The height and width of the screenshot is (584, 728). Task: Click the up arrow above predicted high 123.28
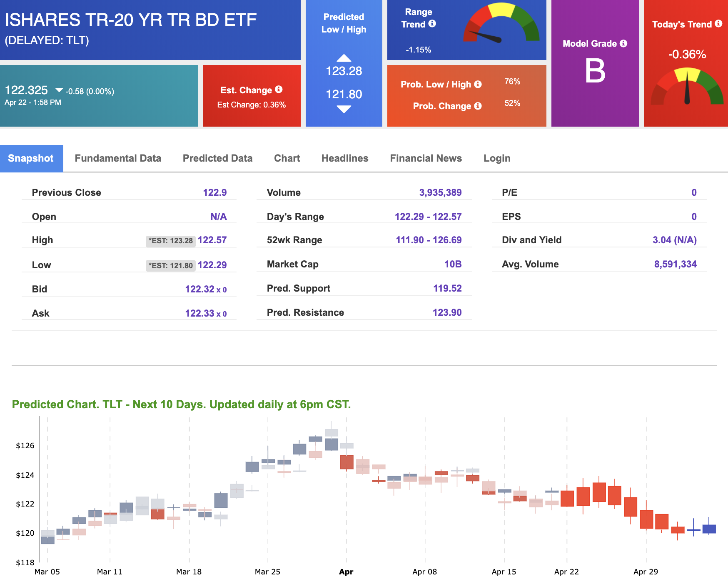pos(344,58)
